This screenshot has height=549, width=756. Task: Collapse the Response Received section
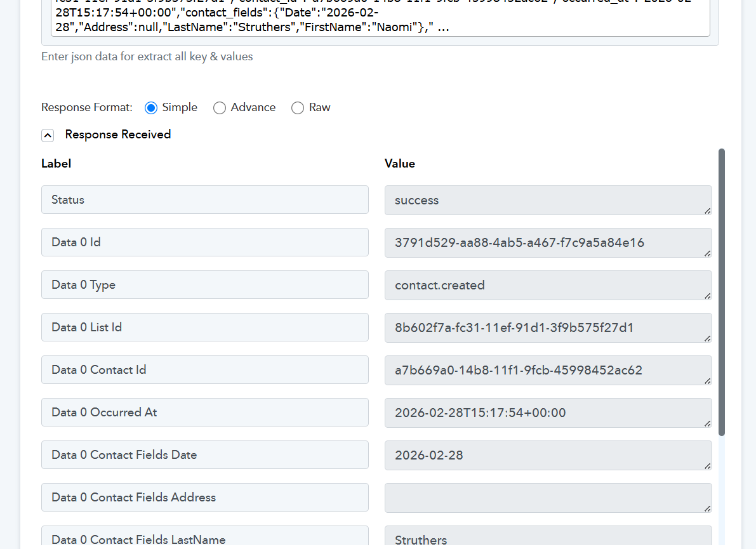coord(48,135)
